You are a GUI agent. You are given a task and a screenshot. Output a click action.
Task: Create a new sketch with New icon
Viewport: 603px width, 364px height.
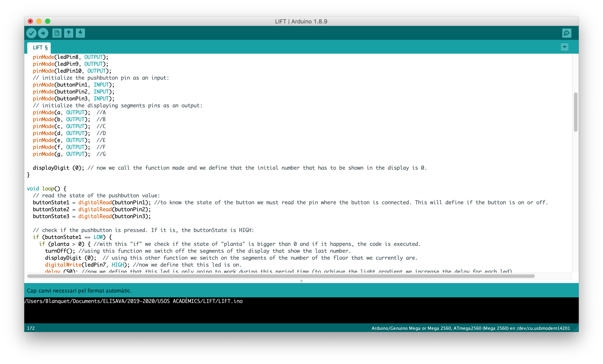57,33
